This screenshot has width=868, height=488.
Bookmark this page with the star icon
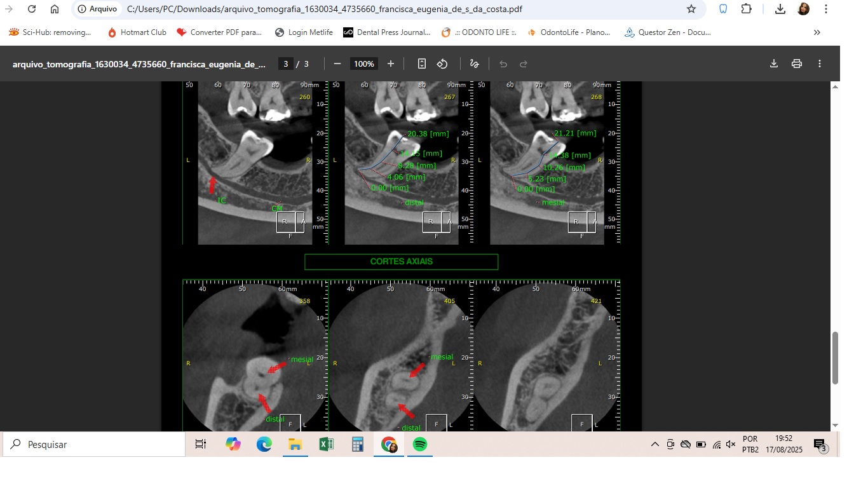click(691, 9)
